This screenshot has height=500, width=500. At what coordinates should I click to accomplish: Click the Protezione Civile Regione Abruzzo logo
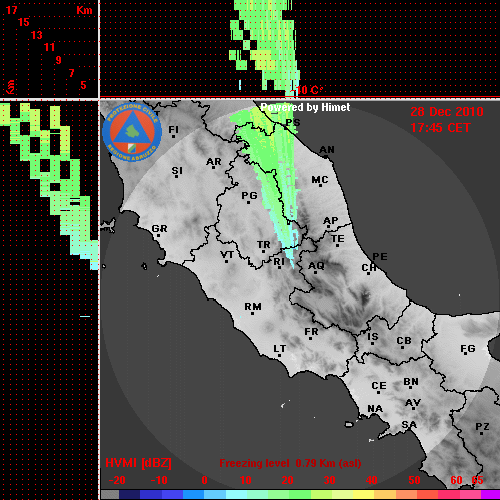[x=132, y=132]
